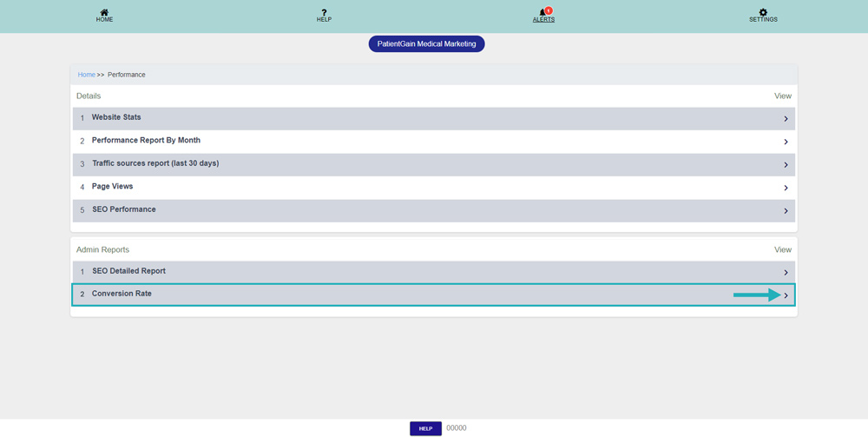This screenshot has height=437, width=868.
Task: Click the Performance breadcrumb text
Action: point(126,75)
